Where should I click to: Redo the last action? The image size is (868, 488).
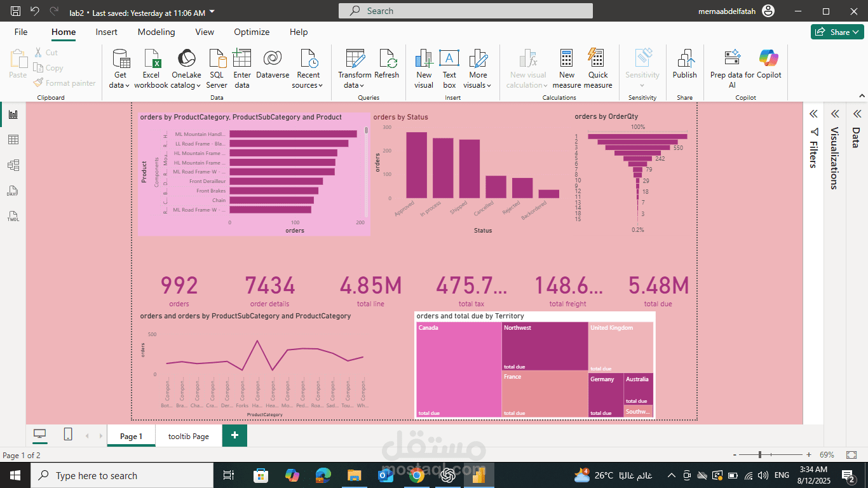tap(54, 11)
